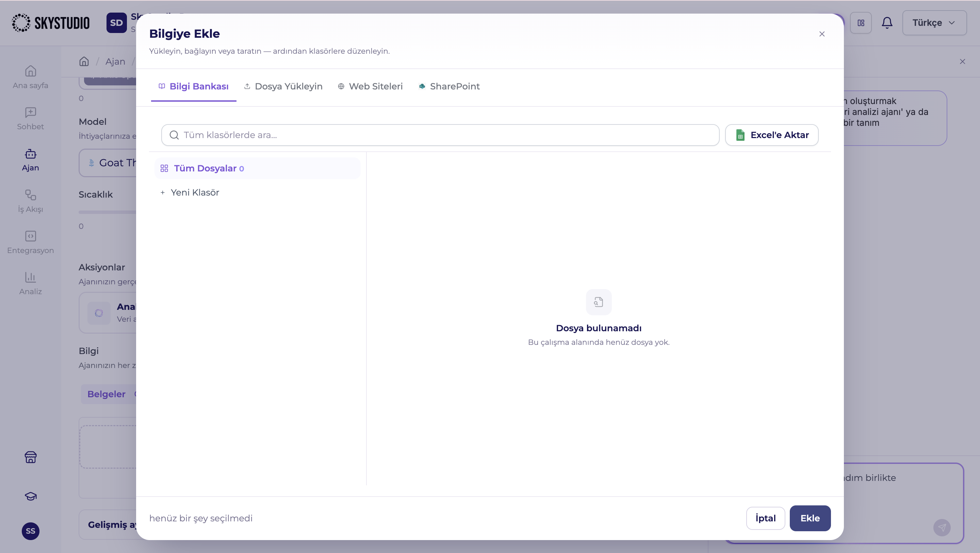
Task: Click the home breadcrumb icon
Action: [x=84, y=62]
